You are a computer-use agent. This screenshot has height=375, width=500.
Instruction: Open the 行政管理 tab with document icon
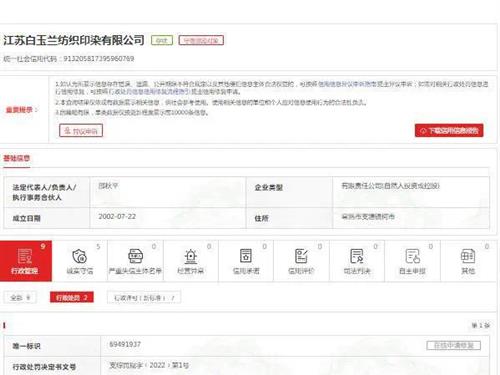click(x=26, y=261)
